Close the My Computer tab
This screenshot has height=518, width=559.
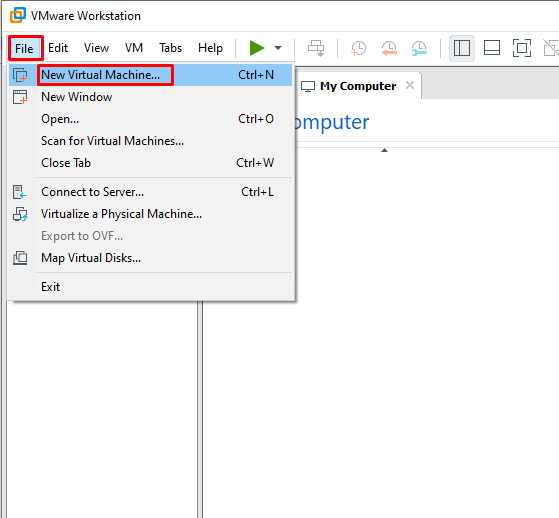click(x=410, y=85)
